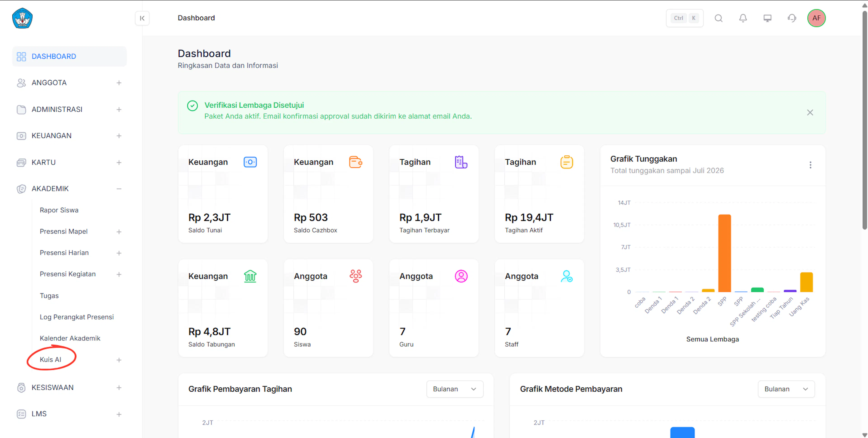Open the Rapor Siswa menu item

59,210
